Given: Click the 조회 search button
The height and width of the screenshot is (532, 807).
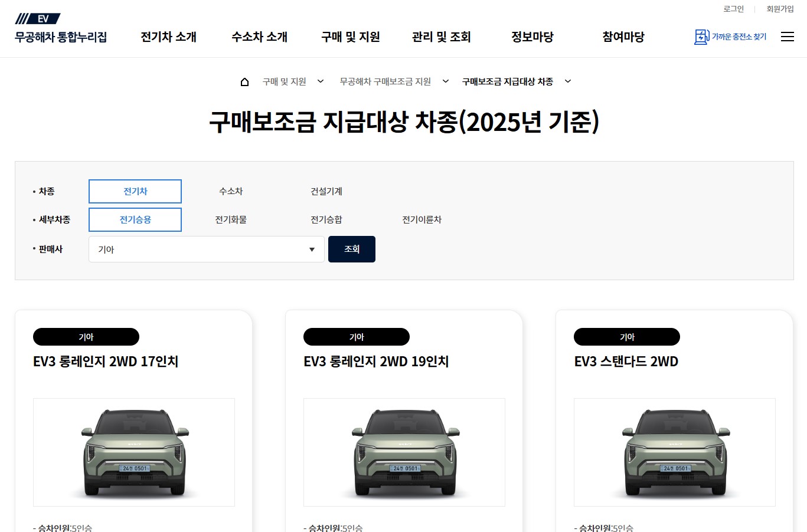Looking at the screenshot, I should pyautogui.click(x=352, y=249).
